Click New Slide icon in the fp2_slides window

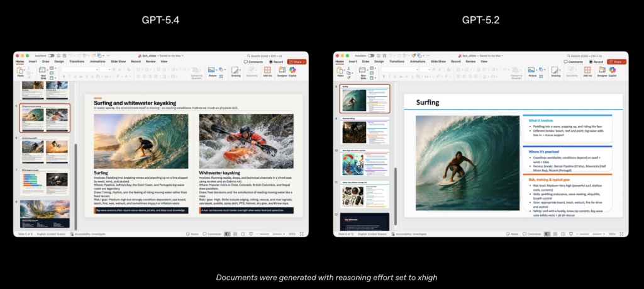click(362, 71)
